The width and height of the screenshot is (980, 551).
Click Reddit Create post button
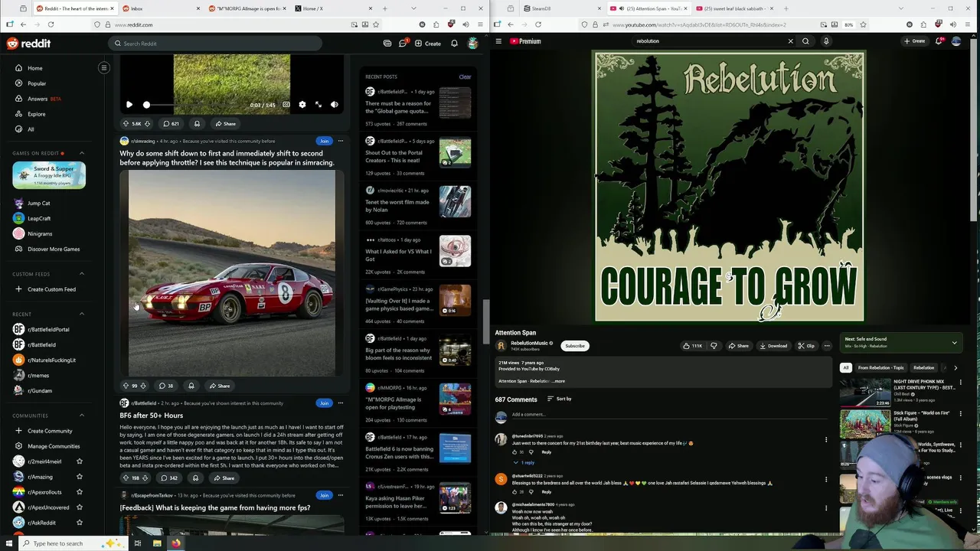[x=428, y=44]
